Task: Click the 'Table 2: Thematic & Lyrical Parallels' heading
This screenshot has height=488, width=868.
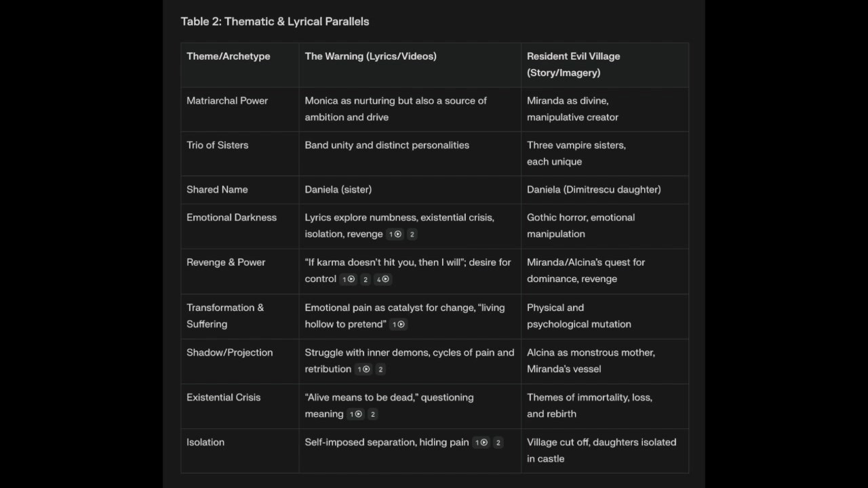Action: coord(275,22)
